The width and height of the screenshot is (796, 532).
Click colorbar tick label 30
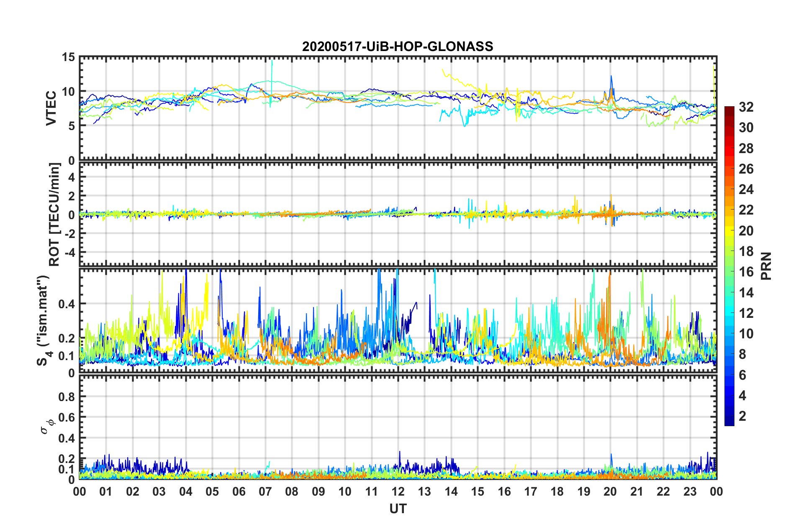pos(746,128)
